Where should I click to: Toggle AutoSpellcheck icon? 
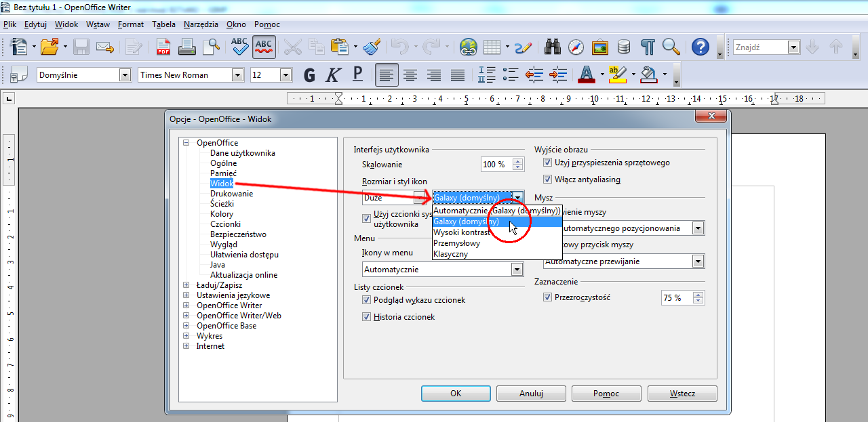pos(264,47)
